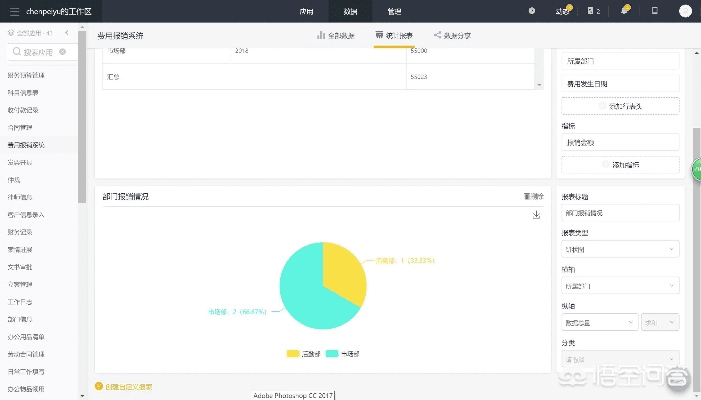Open the 横轴 horizontal axis dropdown

point(620,284)
